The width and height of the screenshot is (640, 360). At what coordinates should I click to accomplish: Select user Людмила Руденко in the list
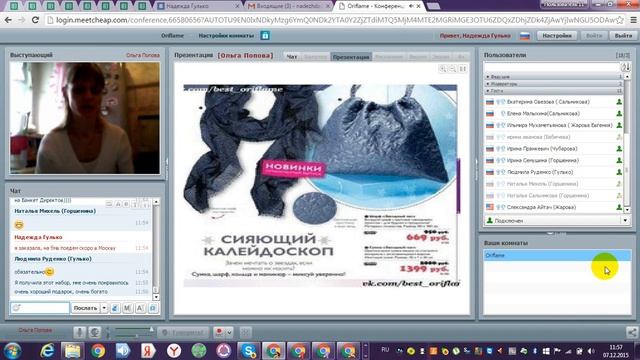(554, 172)
